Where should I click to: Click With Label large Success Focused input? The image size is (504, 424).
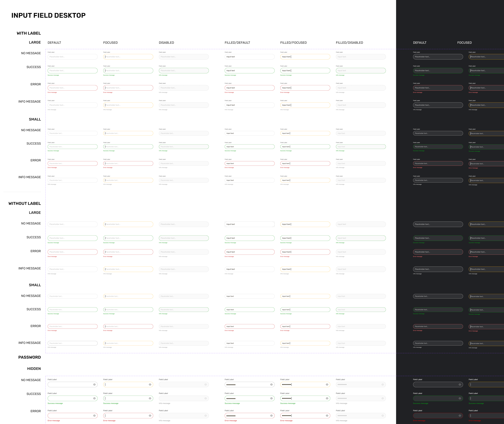pyautogui.click(x=128, y=71)
